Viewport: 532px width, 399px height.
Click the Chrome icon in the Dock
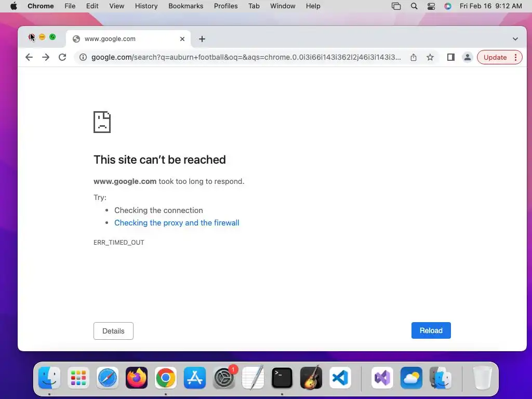[166, 378]
